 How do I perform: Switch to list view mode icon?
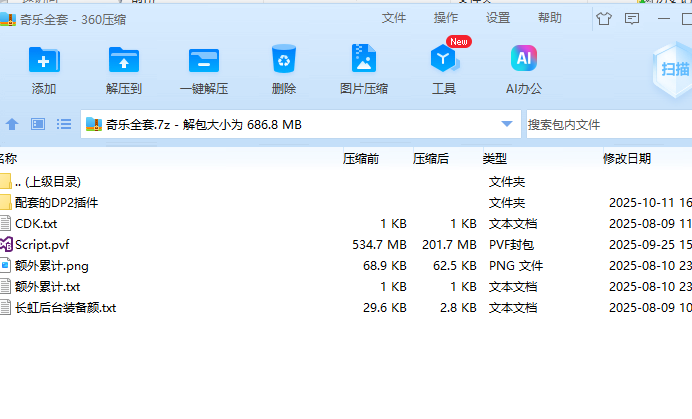click(64, 124)
